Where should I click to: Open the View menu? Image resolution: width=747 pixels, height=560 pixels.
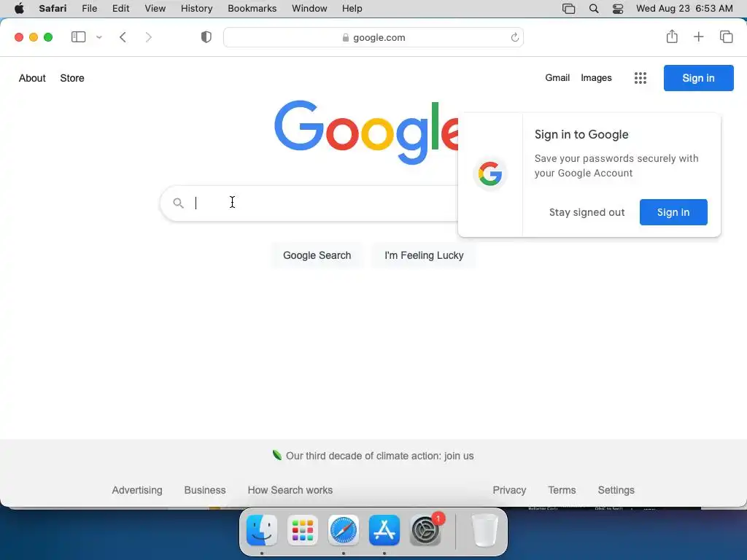pos(155,9)
